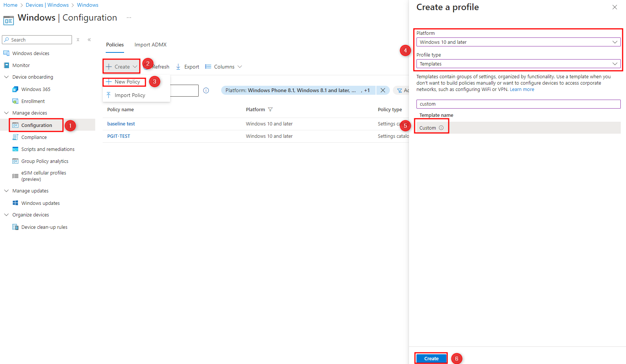
Task: Click the Group Policy analytics icon
Action: coord(15,161)
